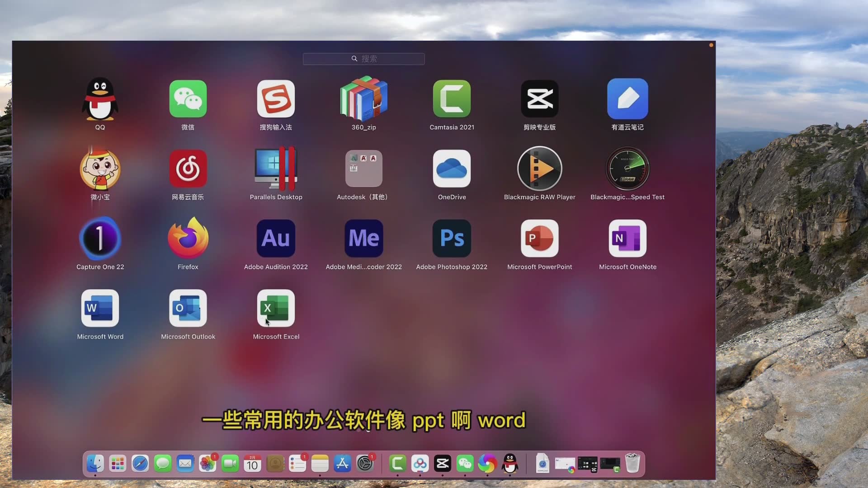Image resolution: width=868 pixels, height=488 pixels.
Task: Open 剪映专业版 video editor
Action: click(540, 99)
